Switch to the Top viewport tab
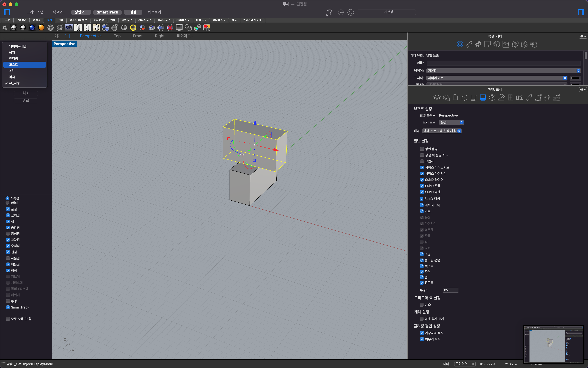The image size is (588, 368). pos(117,36)
